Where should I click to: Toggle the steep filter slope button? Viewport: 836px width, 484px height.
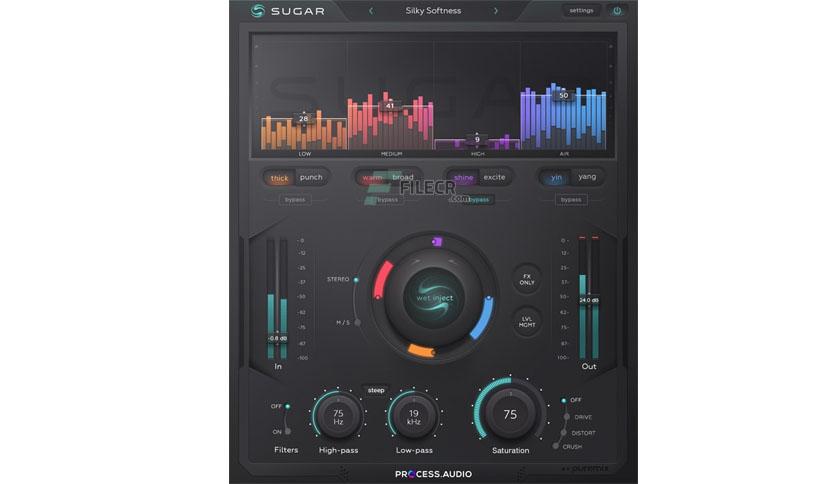coord(376,390)
